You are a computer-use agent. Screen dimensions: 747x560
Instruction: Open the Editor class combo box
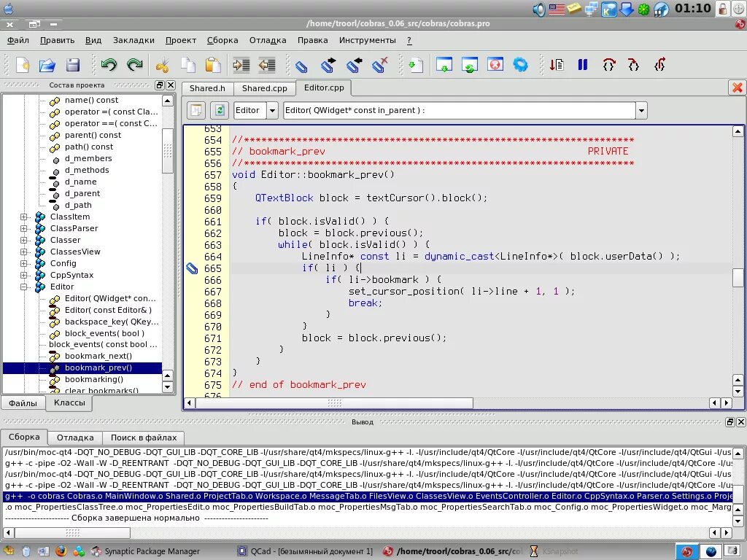271,111
